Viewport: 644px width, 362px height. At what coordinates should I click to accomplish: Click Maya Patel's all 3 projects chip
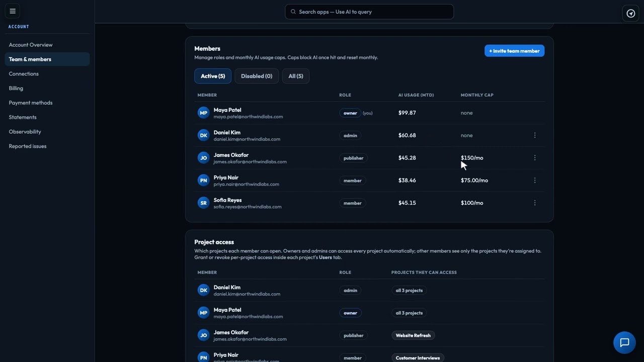(x=409, y=313)
